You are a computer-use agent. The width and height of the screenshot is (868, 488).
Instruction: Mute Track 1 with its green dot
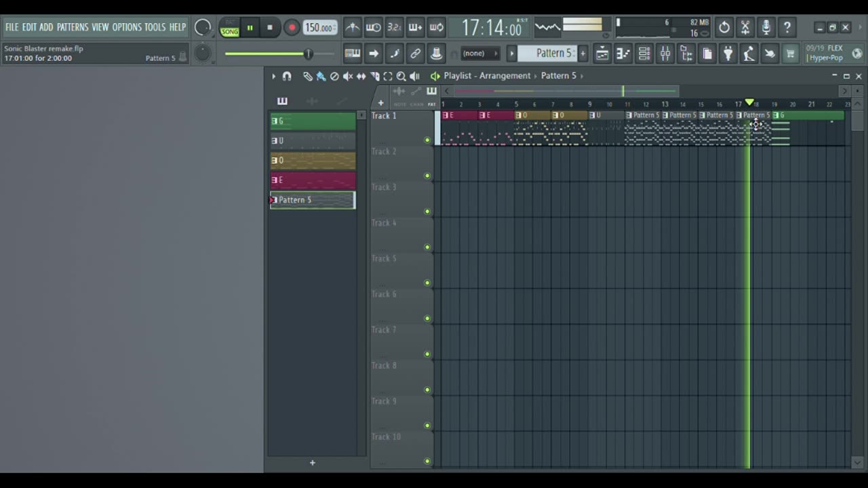(x=427, y=140)
